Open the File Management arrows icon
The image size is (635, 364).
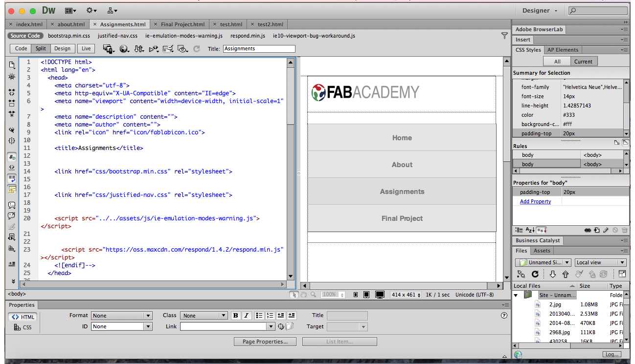[x=139, y=49]
